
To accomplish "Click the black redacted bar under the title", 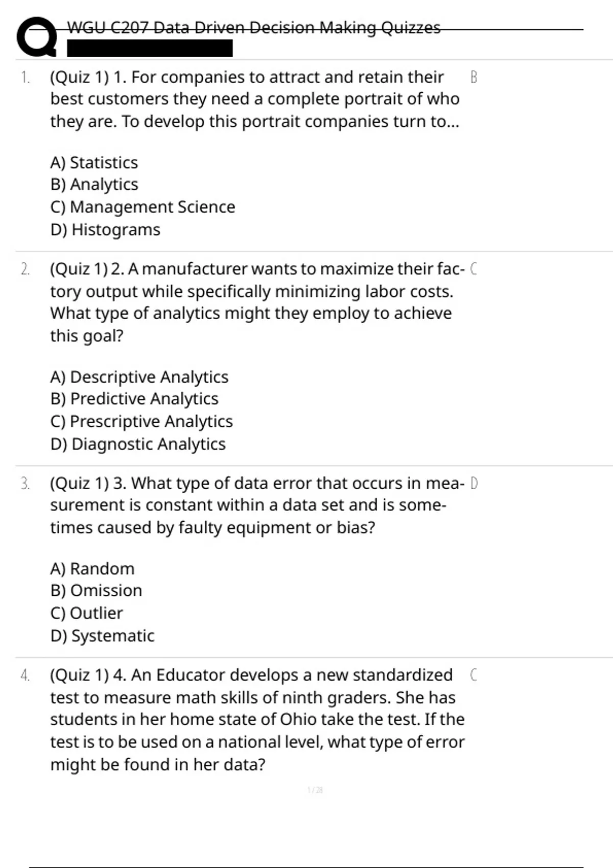I will pyautogui.click(x=150, y=49).
